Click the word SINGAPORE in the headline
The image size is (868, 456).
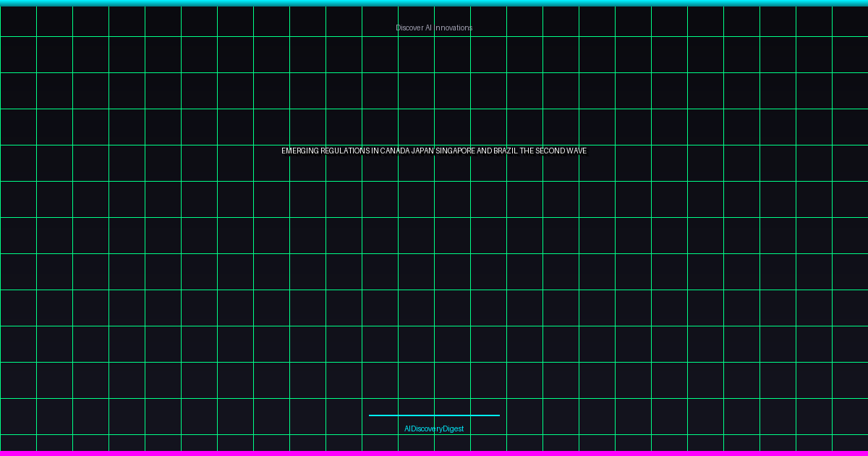(455, 151)
